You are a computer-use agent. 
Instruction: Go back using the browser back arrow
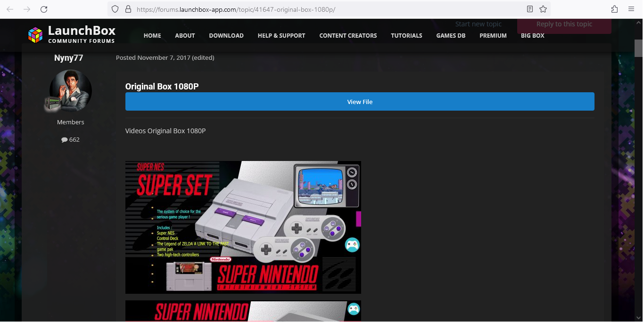point(10,9)
